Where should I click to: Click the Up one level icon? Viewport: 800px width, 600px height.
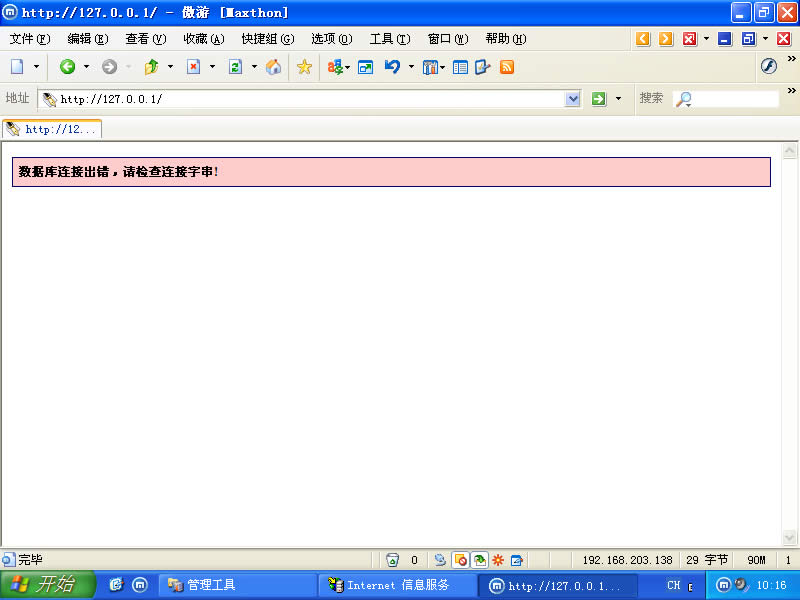point(152,67)
